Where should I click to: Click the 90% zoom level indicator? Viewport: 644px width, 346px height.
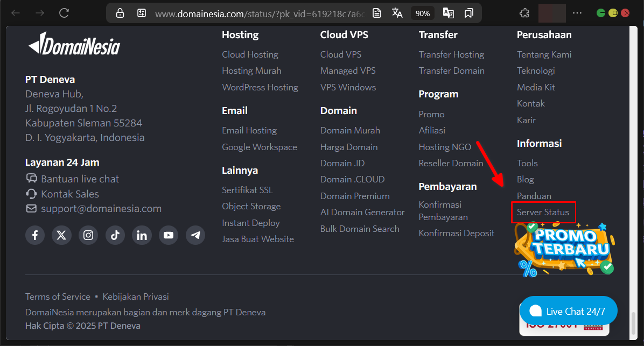(x=422, y=13)
